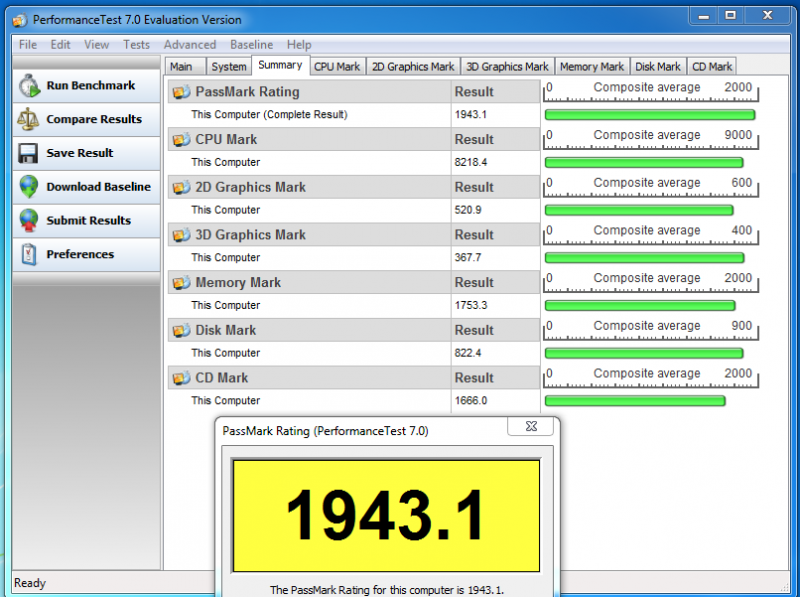Open the Baseline menu

click(x=252, y=45)
